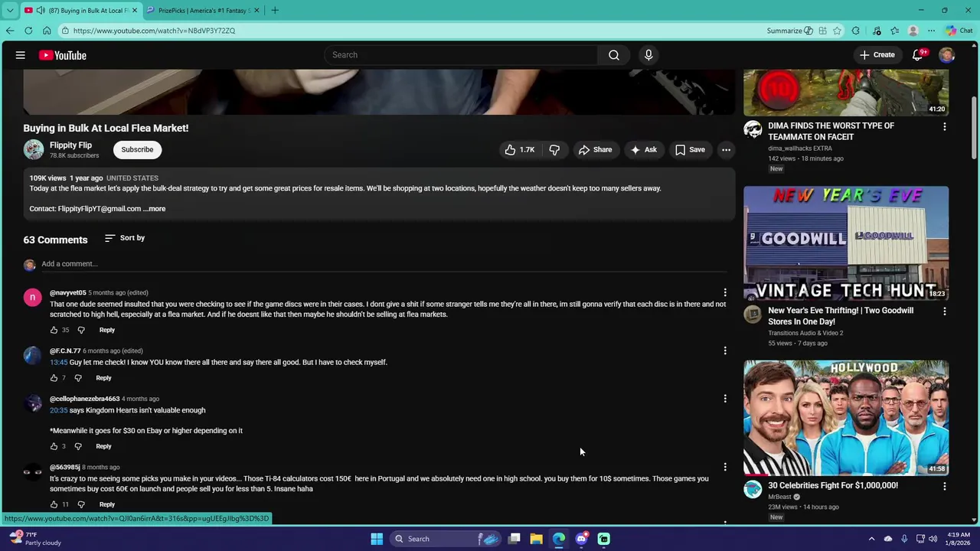Viewport: 980px width, 551px height.
Task: Open options menu for @F.C.N.77 comment
Action: point(725,350)
